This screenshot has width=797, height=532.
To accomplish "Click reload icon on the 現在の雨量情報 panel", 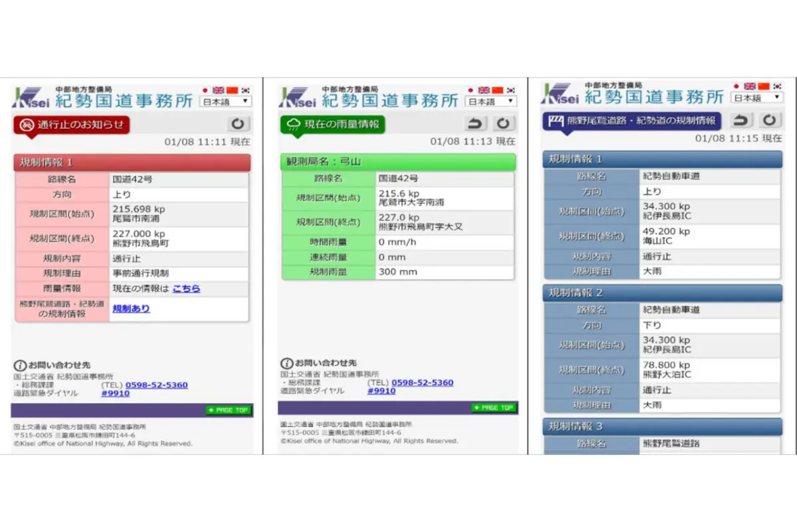I will click(504, 124).
